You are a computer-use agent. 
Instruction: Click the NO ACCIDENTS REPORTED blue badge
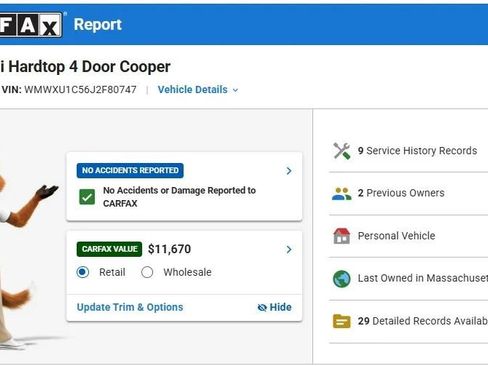pyautogui.click(x=130, y=170)
